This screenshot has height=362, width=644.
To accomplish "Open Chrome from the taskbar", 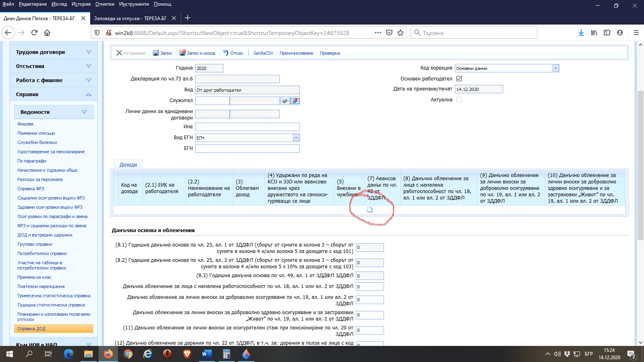I will [128, 354].
